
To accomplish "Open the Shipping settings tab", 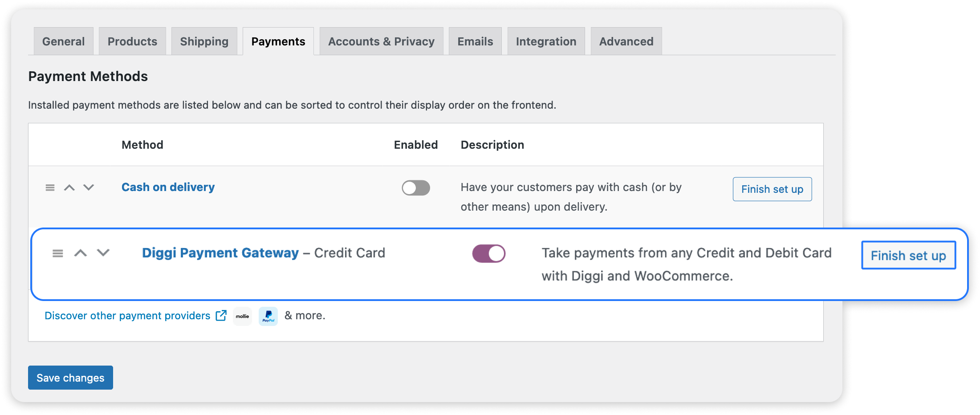I will (x=204, y=41).
